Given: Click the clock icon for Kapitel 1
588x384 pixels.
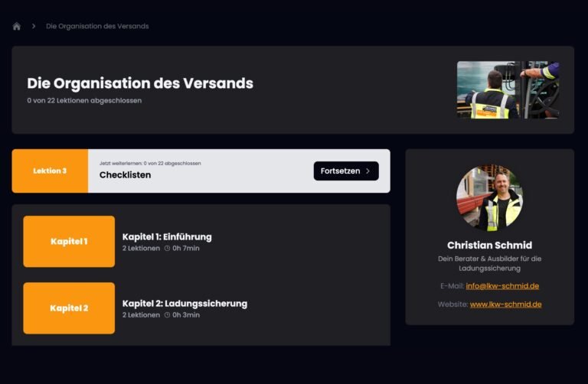Looking at the screenshot, I should (167, 249).
